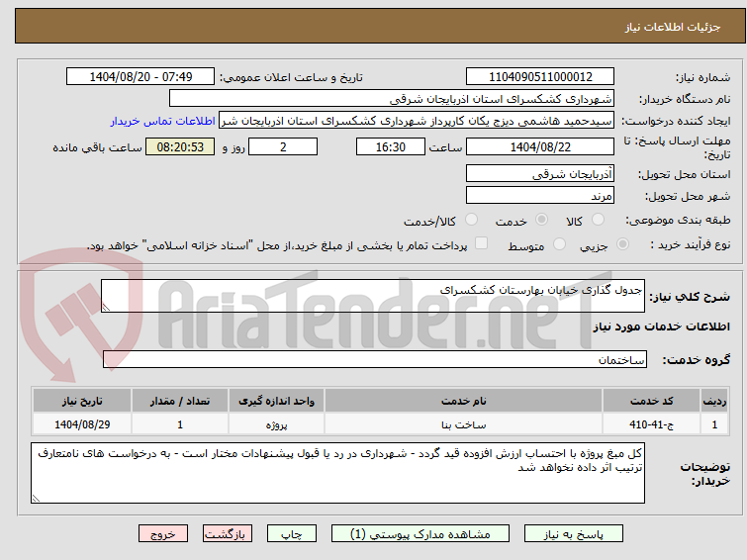The image size is (747, 560).
Task: Click the تعداد / مقدار column header
Action: pos(180,401)
